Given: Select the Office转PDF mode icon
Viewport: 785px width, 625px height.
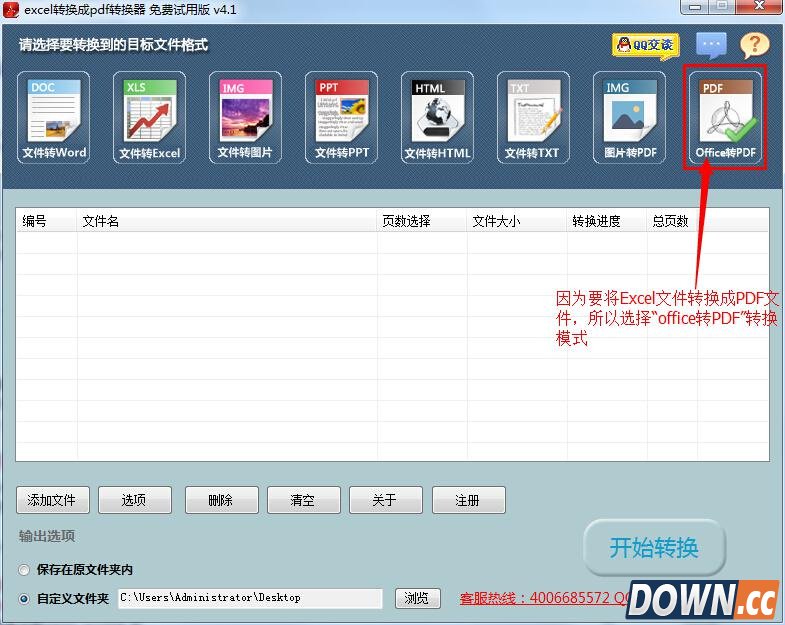Looking at the screenshot, I should point(725,118).
